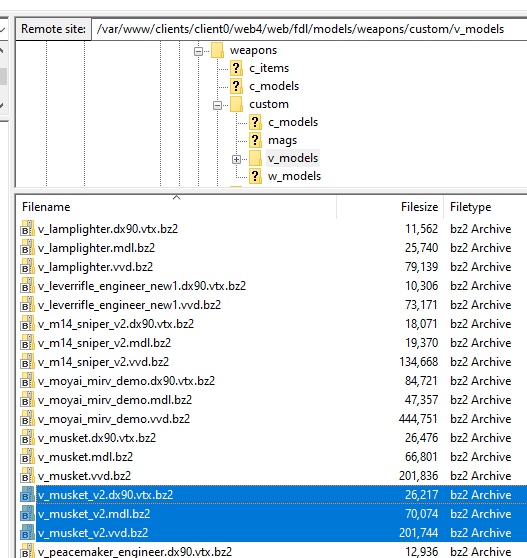Select the v_models tree item

pyautogui.click(x=293, y=158)
